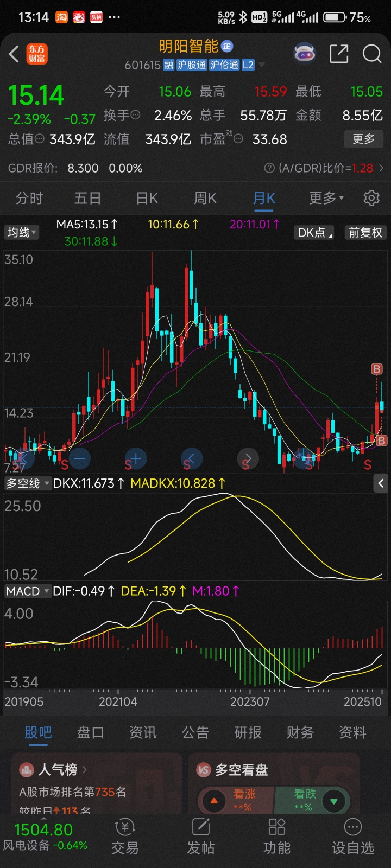Tap the 看跌 down-arrow vote button
The height and width of the screenshot is (868, 391).
(333, 801)
